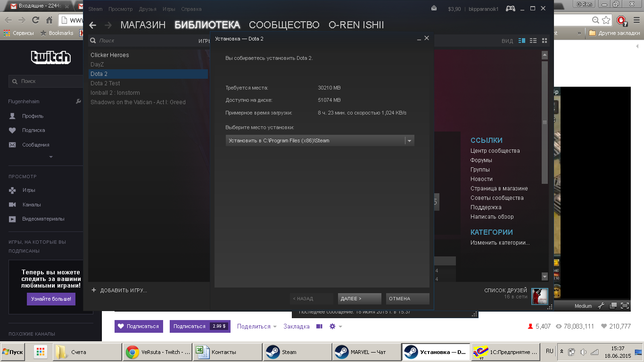Viewport: 644px width, 362px height.
Task: Open Друзья menu in Steam
Action: click(148, 9)
